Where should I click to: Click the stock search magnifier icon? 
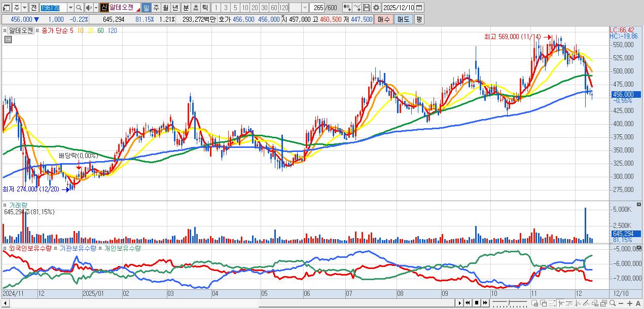pyautogui.click(x=79, y=8)
